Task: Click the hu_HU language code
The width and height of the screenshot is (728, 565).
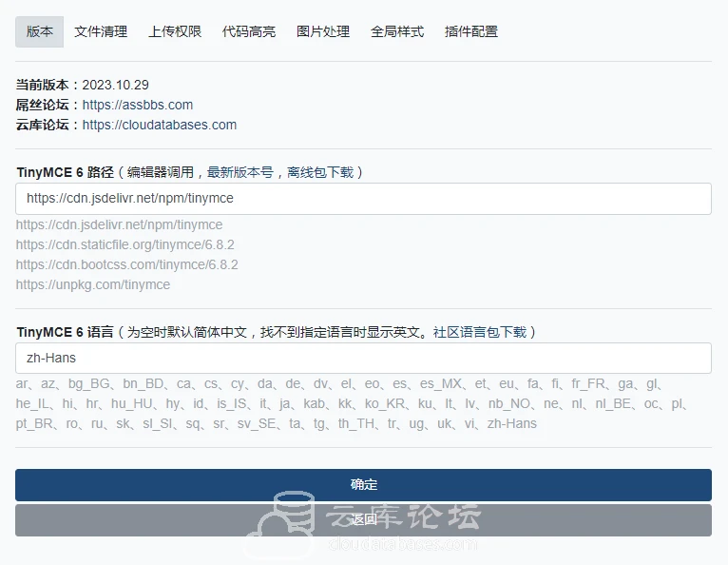Action: 131,403
